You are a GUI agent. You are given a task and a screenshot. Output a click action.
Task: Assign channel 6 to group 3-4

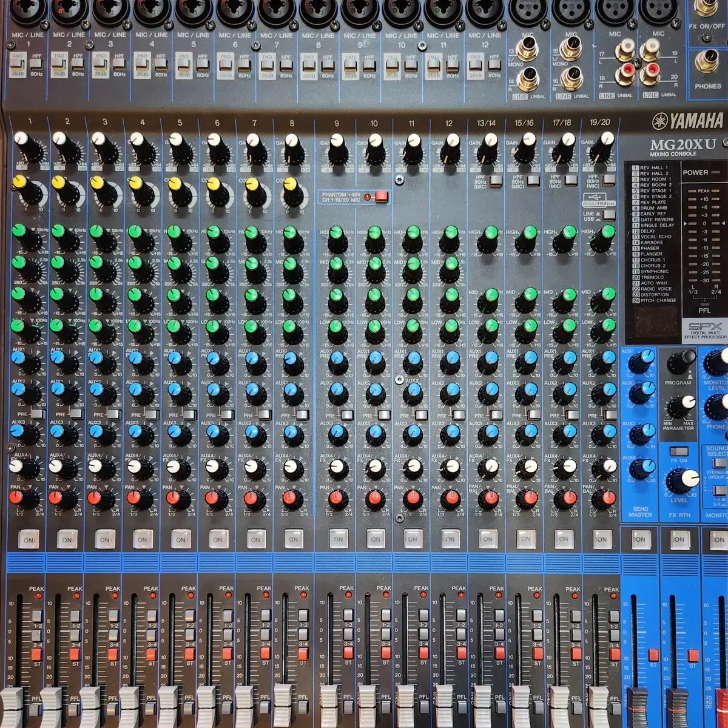[x=227, y=635]
